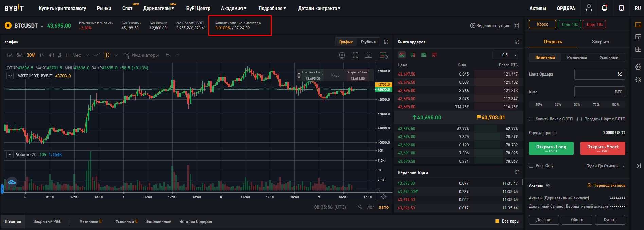
Task: Collapse the order panel arrow
Action: [x=638, y=166]
